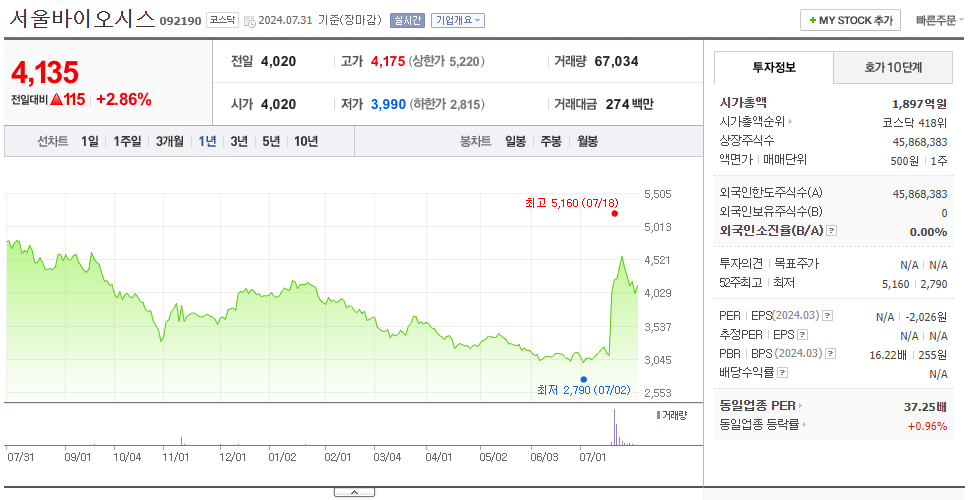This screenshot has width=968, height=500.
Task: Click the plus icon in MY STOCK 추가
Action: 813,20
